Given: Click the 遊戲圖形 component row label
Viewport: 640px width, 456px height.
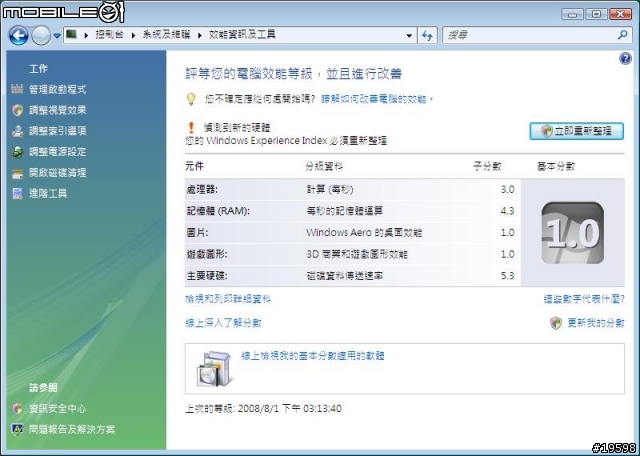Looking at the screenshot, I should pyautogui.click(x=207, y=254).
